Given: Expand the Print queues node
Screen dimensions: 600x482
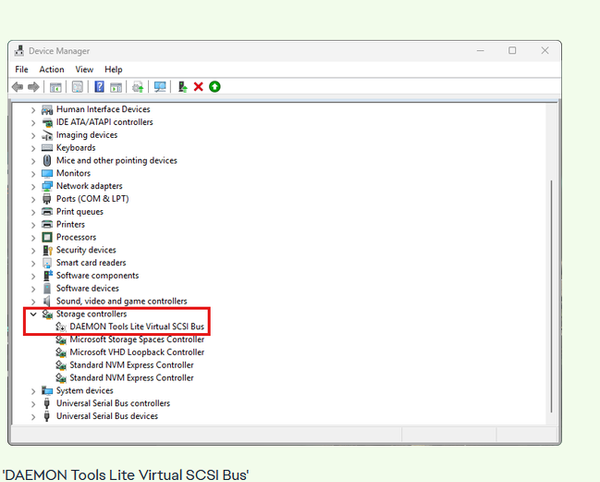Looking at the screenshot, I should coord(33,212).
